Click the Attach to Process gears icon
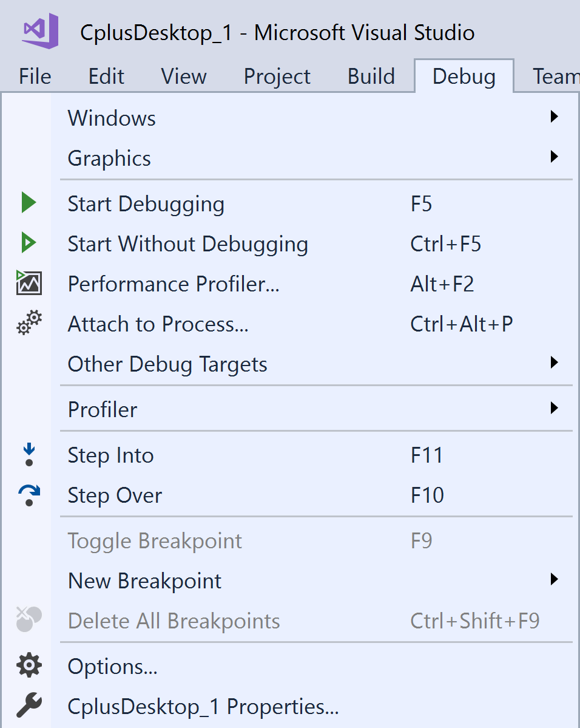Image resolution: width=580 pixels, height=728 pixels. [28, 324]
